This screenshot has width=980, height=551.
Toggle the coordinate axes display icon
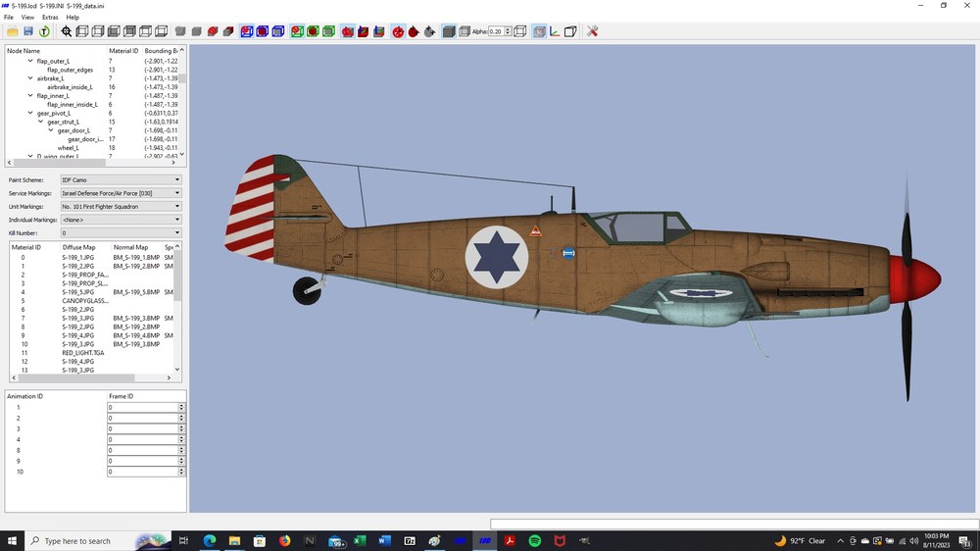pos(555,31)
